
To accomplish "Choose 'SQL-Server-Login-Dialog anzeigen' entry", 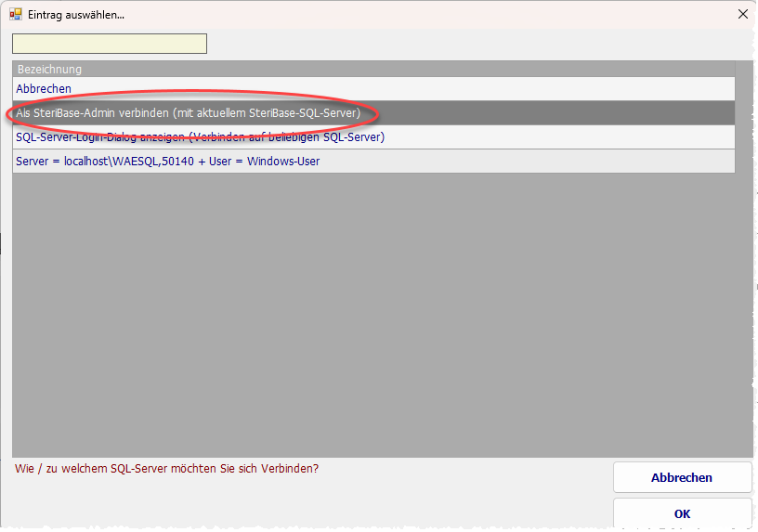I will tap(373, 137).
